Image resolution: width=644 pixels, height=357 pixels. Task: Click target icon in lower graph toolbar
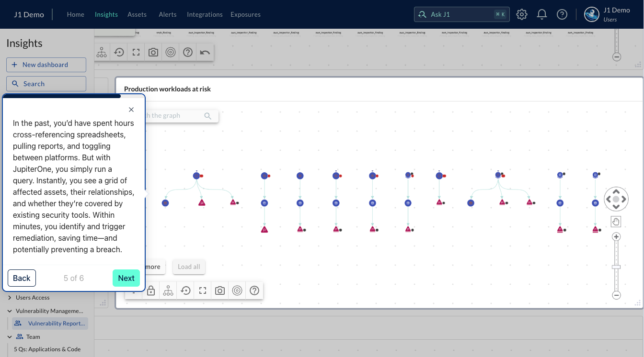pyautogui.click(x=237, y=290)
